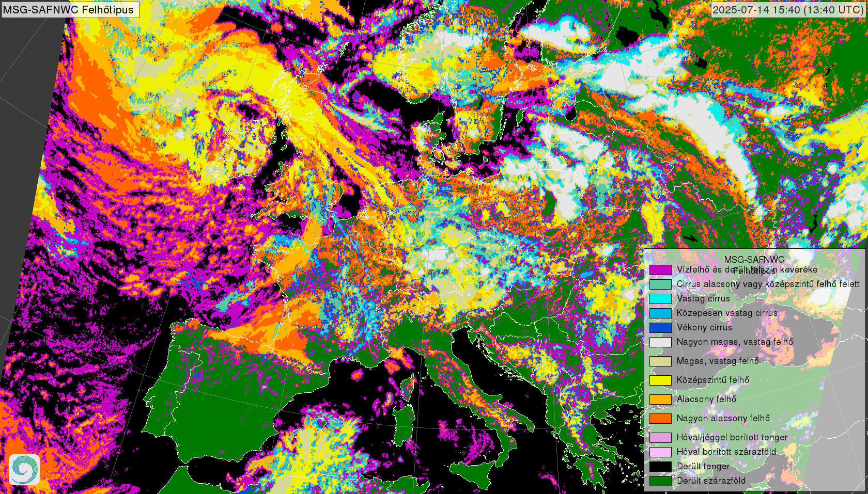Click the 'Derült tenger' legend text
This screenshot has height=494, width=868.
click(x=703, y=466)
